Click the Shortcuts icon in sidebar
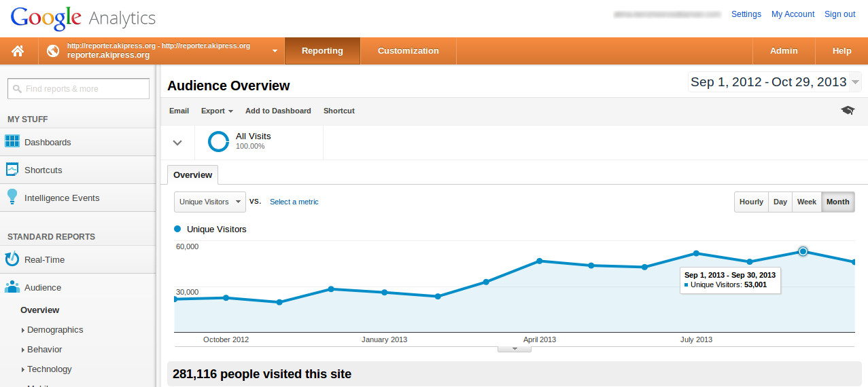868x387 pixels. 12,170
